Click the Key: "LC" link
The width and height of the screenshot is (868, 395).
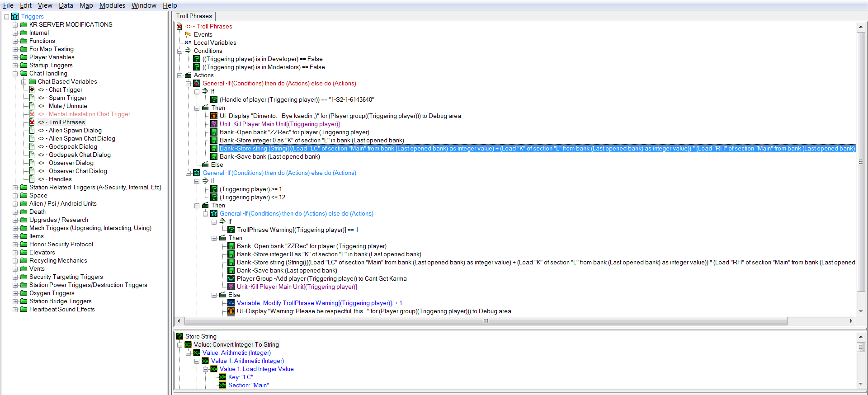point(241,377)
